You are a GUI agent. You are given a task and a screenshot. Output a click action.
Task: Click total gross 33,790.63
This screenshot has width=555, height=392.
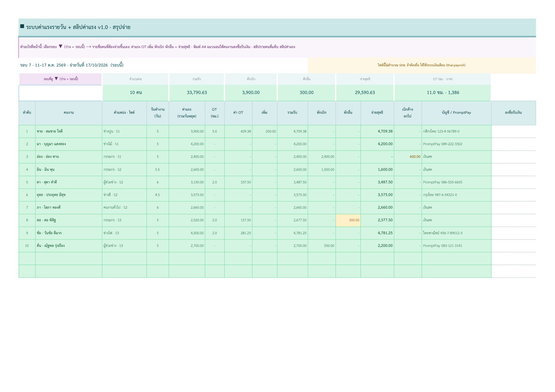tap(197, 92)
